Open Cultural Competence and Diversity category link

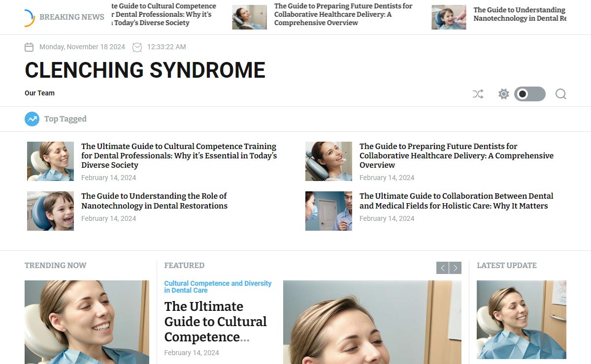point(218,287)
